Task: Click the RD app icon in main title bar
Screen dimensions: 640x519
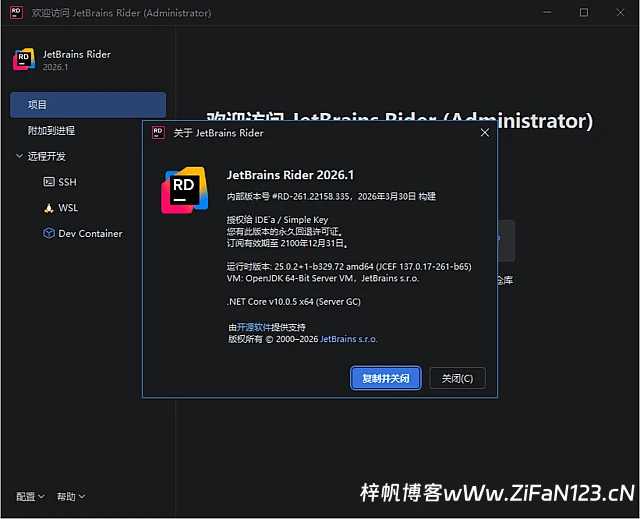Action: [15, 13]
